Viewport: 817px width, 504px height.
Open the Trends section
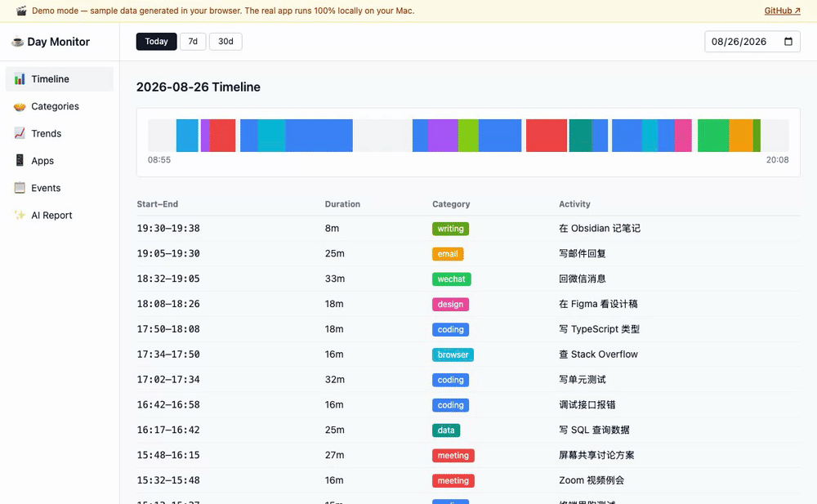click(60, 133)
